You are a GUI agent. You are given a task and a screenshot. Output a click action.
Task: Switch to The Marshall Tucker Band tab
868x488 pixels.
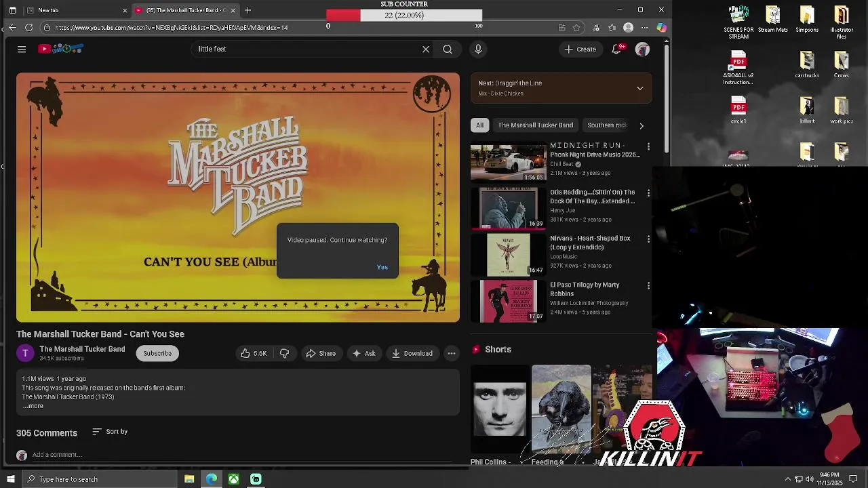coord(184,10)
